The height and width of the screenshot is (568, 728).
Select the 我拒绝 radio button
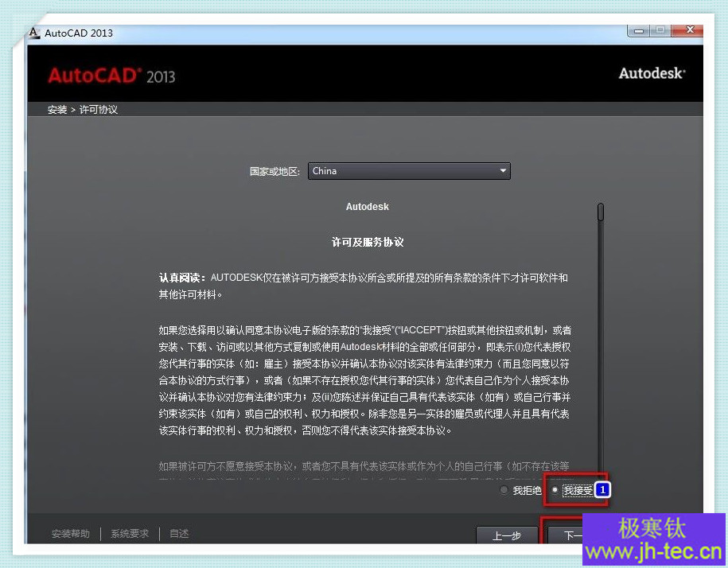click(x=504, y=490)
